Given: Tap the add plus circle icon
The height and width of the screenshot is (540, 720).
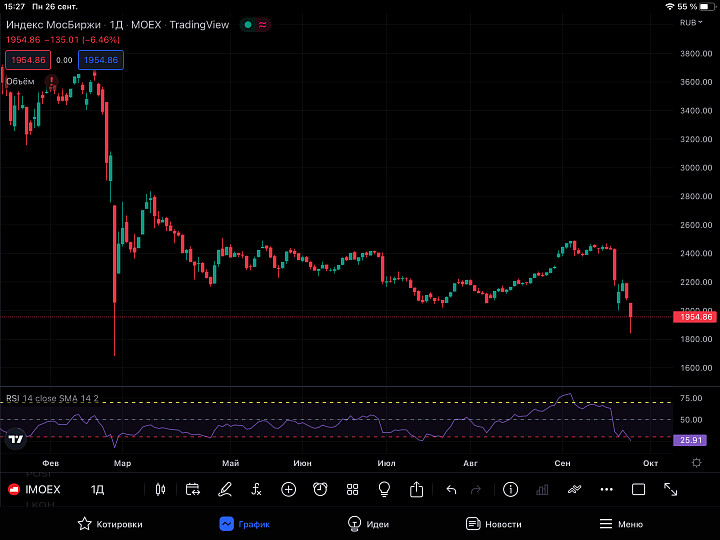Looking at the screenshot, I should (288, 489).
